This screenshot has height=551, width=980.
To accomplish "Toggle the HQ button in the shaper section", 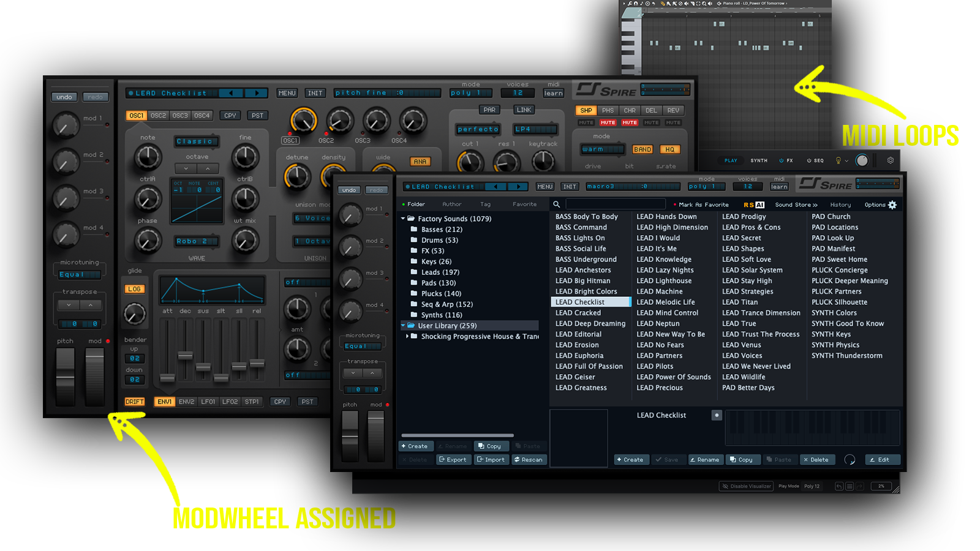I will point(669,149).
